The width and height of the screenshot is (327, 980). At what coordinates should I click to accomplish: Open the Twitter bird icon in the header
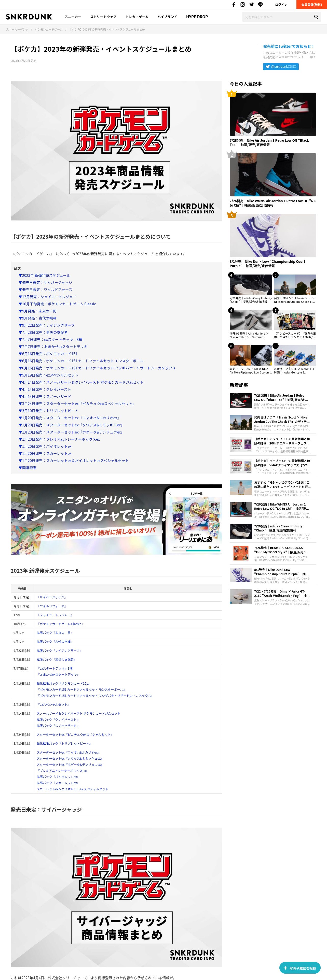tap(251, 5)
